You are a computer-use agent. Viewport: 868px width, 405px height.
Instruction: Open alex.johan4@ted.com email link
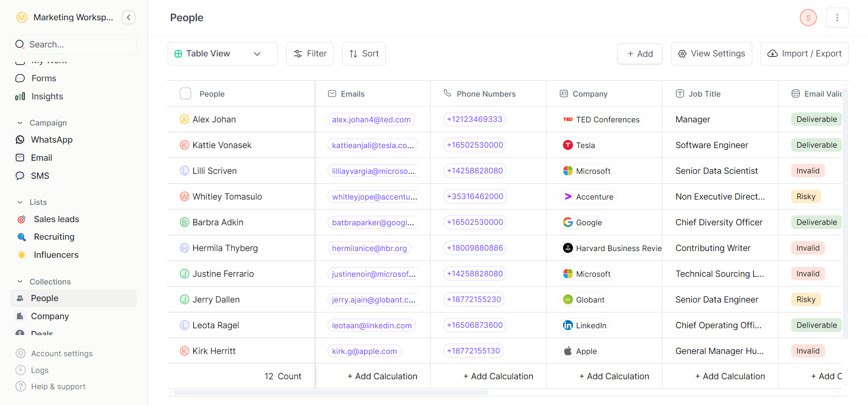tap(371, 120)
